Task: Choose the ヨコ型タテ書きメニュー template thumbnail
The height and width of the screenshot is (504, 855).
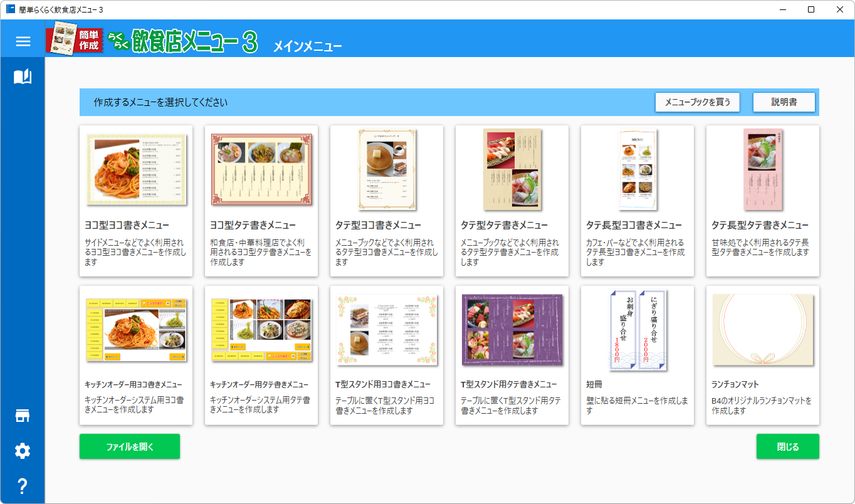Action: click(x=261, y=169)
